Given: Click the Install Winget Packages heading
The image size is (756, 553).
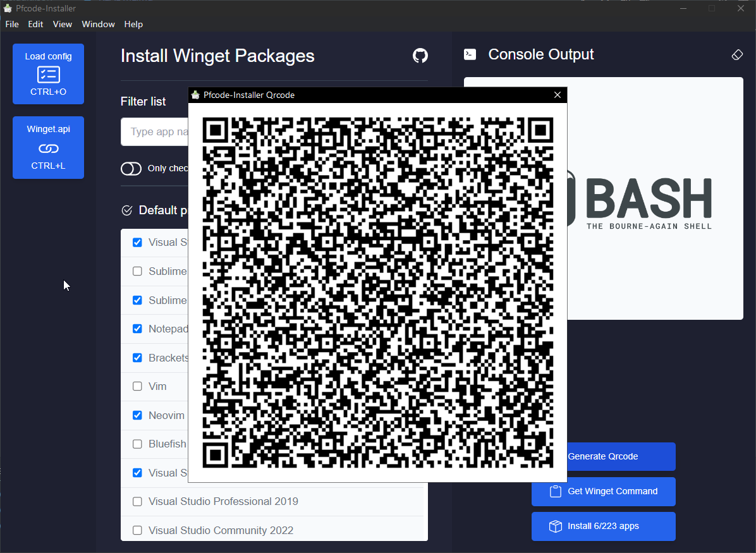Looking at the screenshot, I should pyautogui.click(x=217, y=56).
